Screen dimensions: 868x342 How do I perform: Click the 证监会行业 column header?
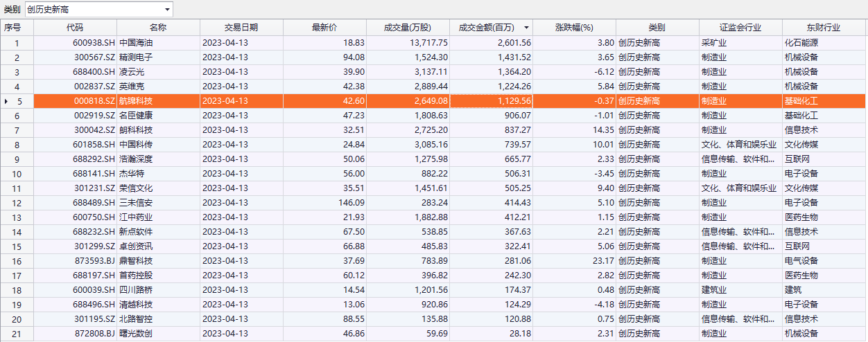point(740,28)
